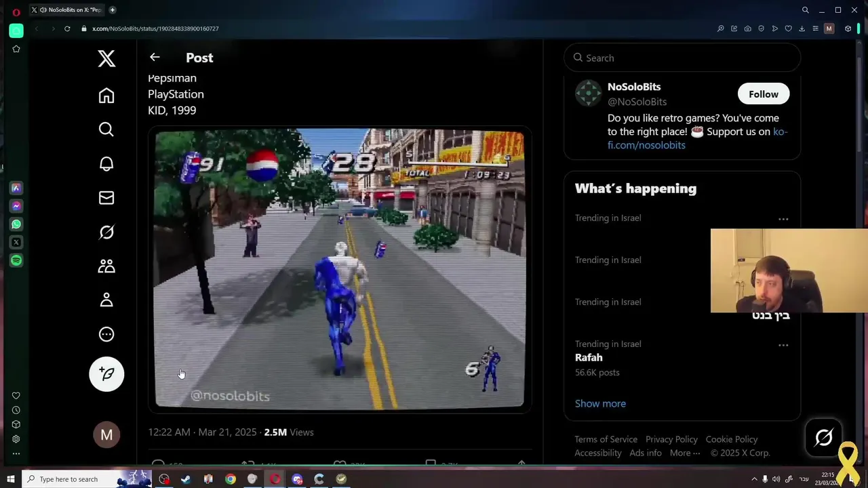The image size is (868, 488).
Task: Open account menu avatar M in X sidebar
Action: pos(106,435)
